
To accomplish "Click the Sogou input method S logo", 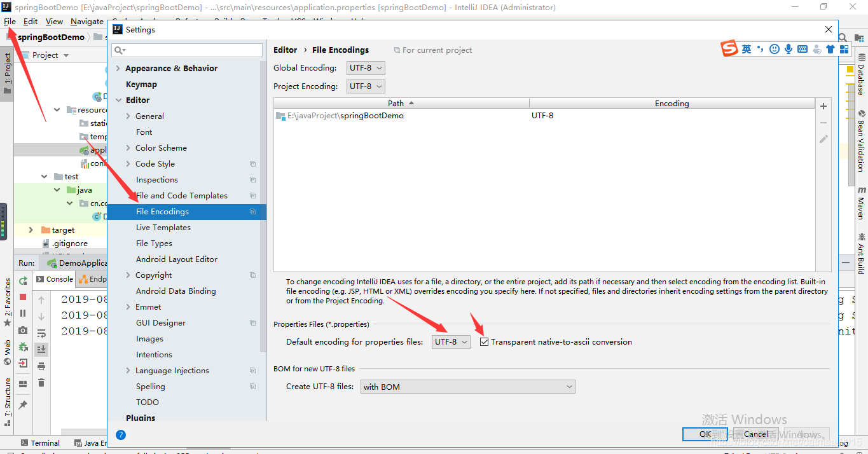I will point(729,49).
